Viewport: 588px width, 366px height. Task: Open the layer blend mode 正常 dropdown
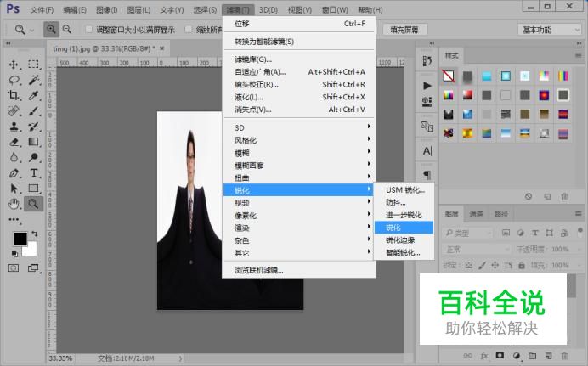coord(477,249)
